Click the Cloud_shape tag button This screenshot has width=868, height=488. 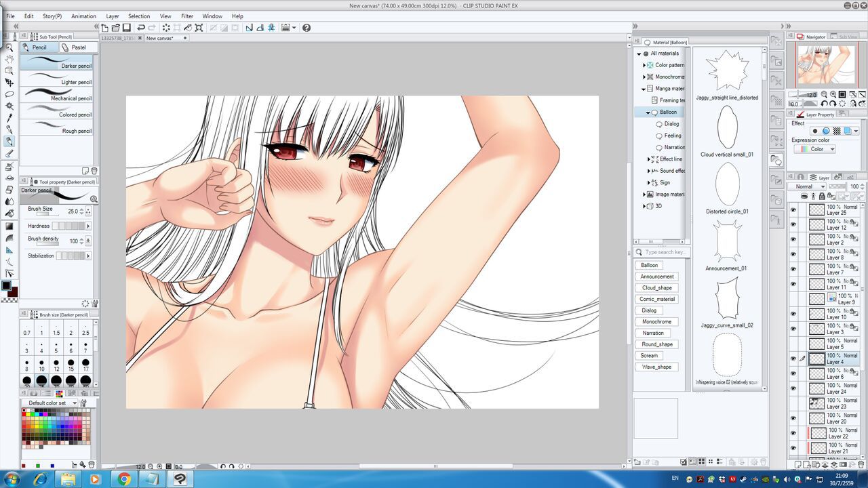pyautogui.click(x=656, y=287)
